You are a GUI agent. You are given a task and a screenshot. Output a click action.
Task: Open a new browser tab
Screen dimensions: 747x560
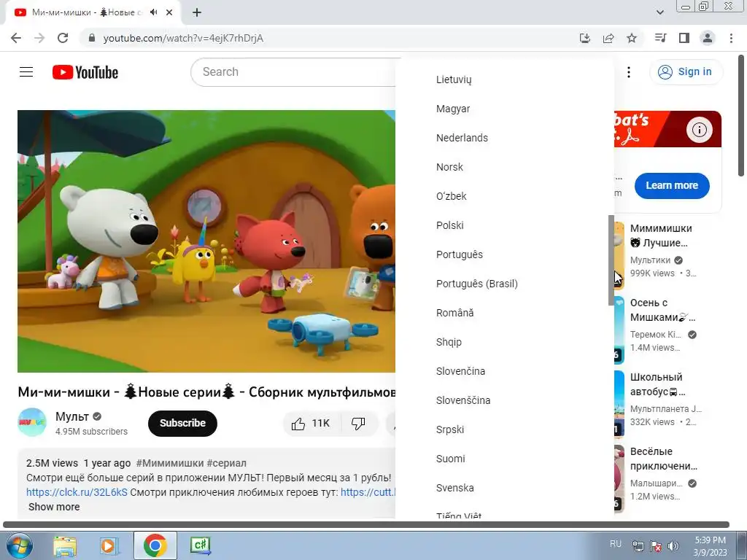coord(197,12)
